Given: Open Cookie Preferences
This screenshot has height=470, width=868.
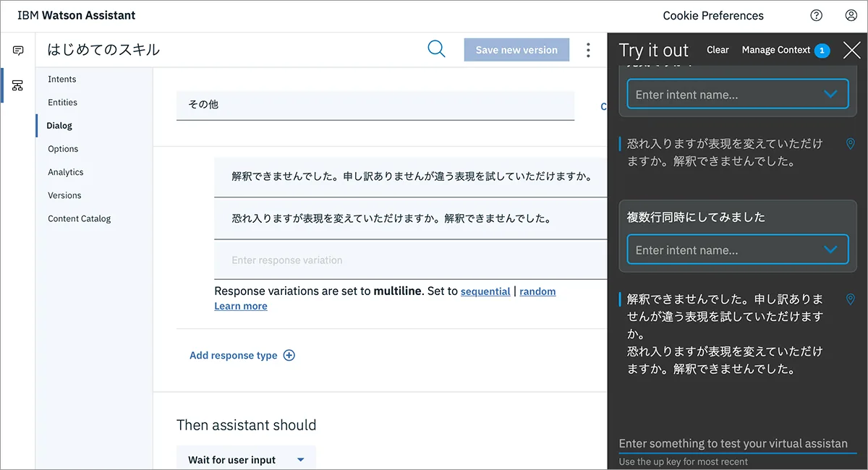Looking at the screenshot, I should pyautogui.click(x=713, y=15).
